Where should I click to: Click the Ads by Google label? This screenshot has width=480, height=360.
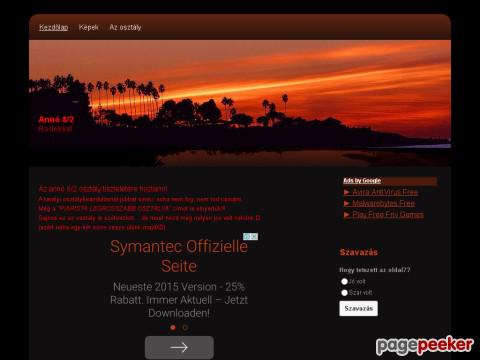[x=362, y=181]
